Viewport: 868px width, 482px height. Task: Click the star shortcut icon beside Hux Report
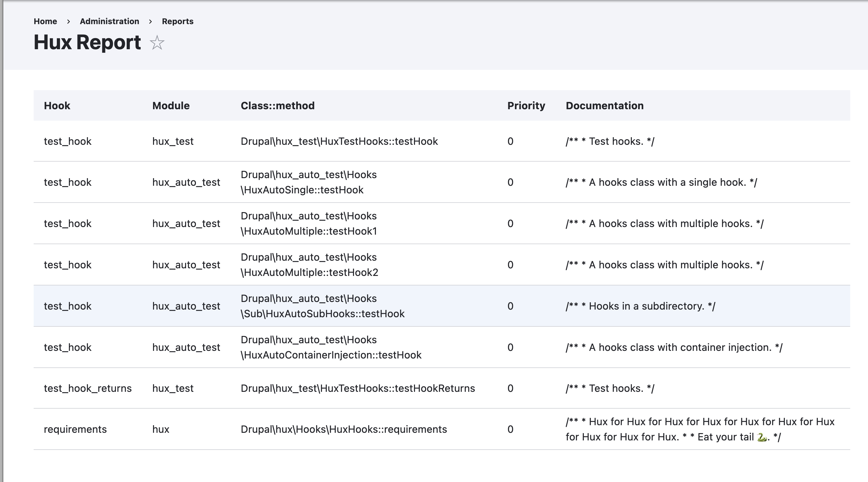[x=157, y=43]
